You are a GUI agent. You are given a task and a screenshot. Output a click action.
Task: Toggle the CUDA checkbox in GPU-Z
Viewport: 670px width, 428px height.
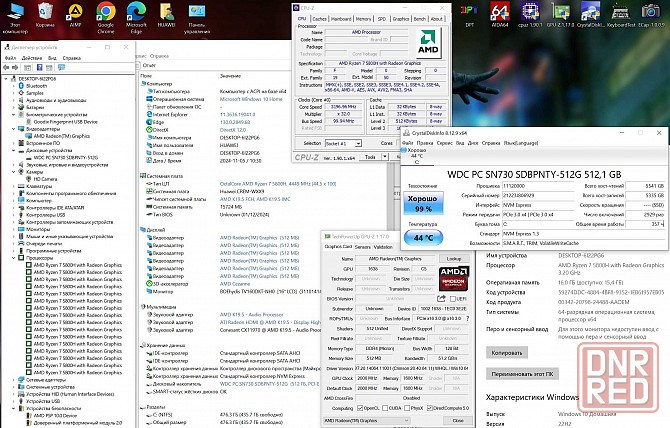click(385, 408)
